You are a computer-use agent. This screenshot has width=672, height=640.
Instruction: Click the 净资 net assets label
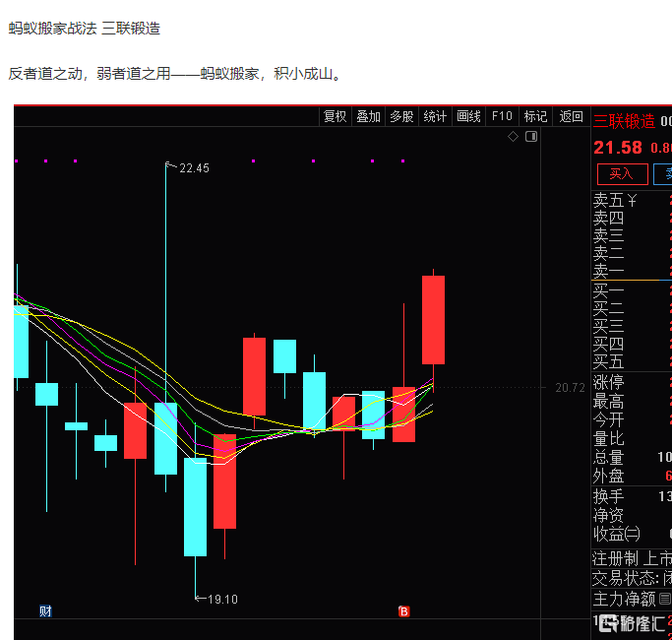[x=609, y=515]
